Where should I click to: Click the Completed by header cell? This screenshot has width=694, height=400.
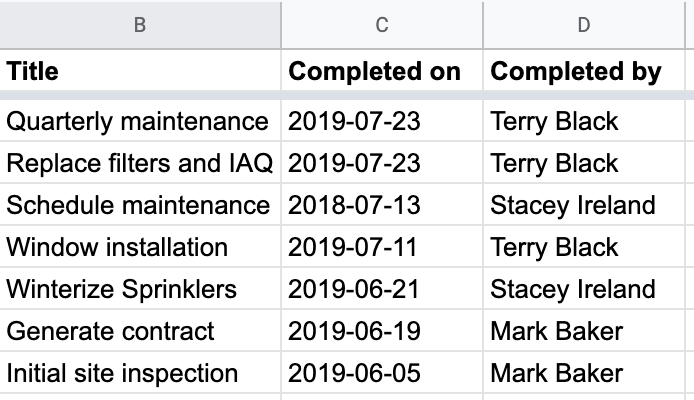tap(584, 71)
